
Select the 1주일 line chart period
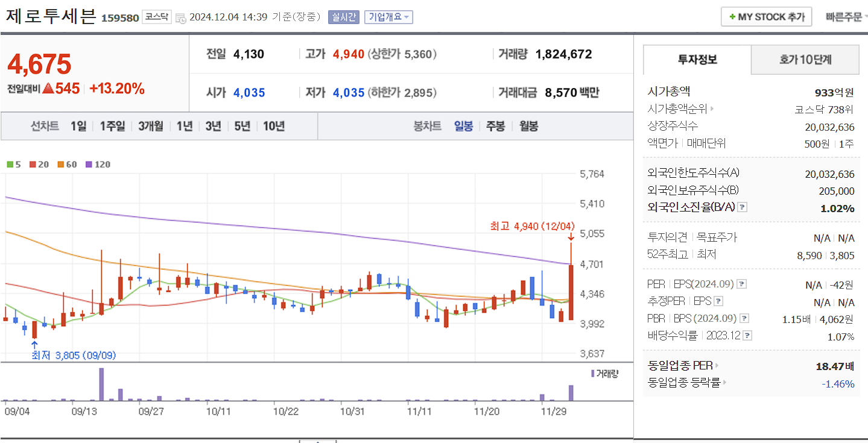click(112, 127)
